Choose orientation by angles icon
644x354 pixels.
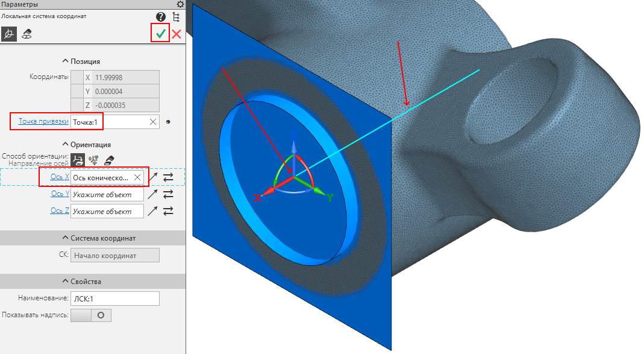click(x=93, y=160)
